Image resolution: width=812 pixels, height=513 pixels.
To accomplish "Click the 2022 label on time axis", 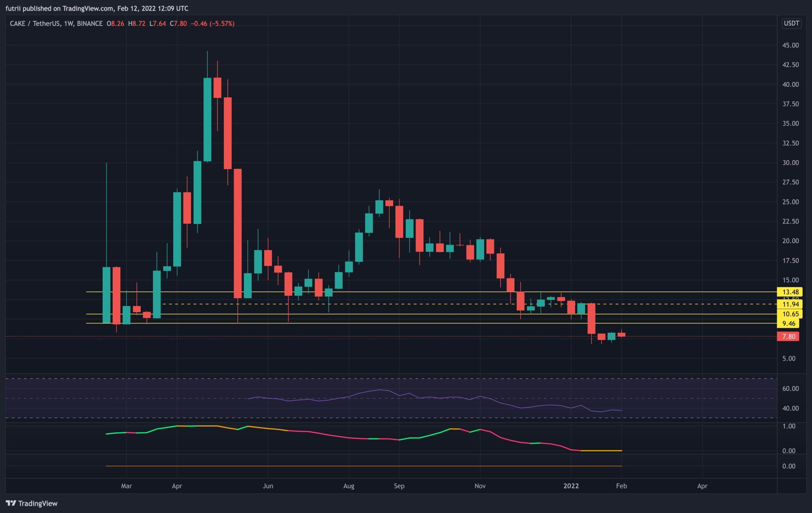I will coord(571,486).
